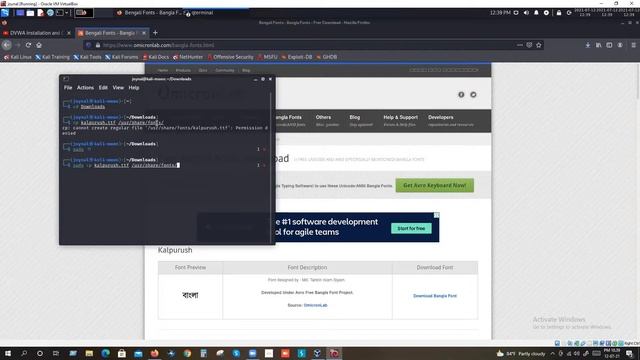Click the Kali panel clock 12:39 PM

pos(500,13)
